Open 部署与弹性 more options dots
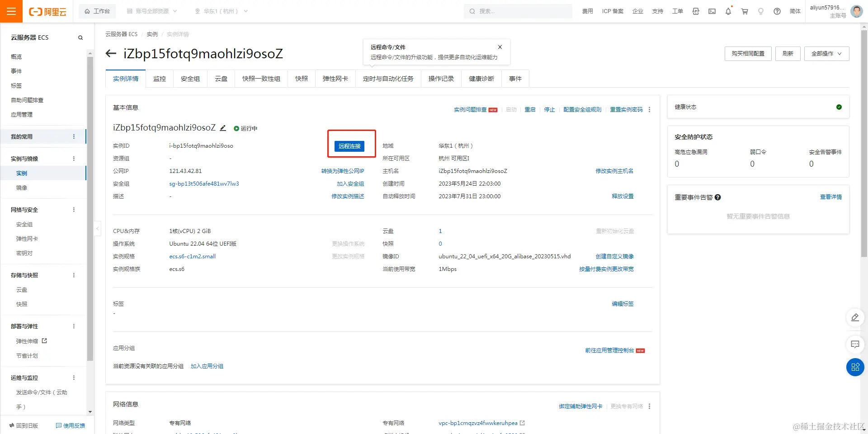868x434 pixels. click(74, 326)
